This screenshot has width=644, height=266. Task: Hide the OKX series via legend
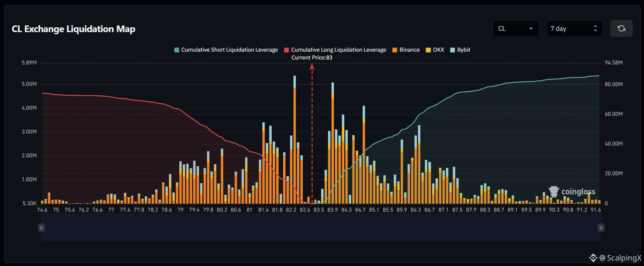click(435, 50)
